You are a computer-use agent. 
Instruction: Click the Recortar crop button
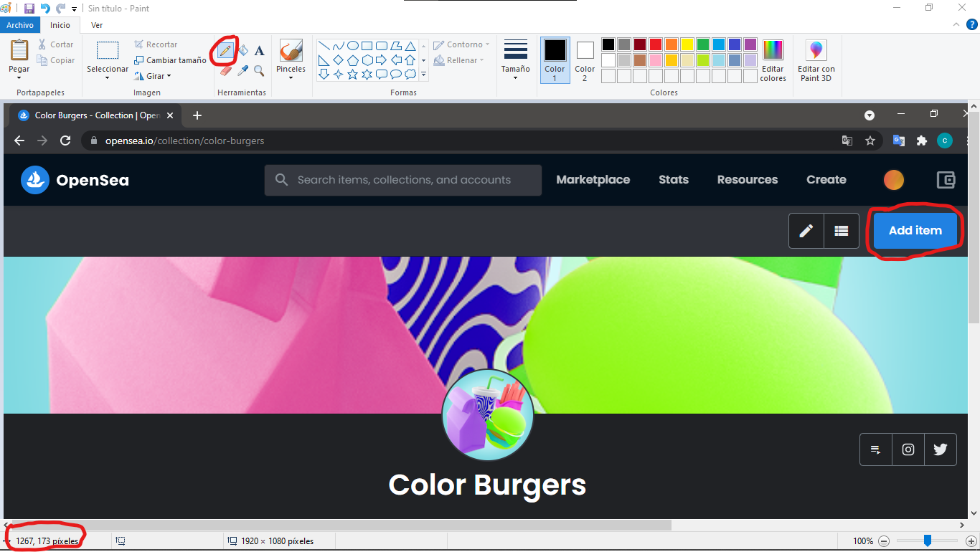click(x=156, y=44)
